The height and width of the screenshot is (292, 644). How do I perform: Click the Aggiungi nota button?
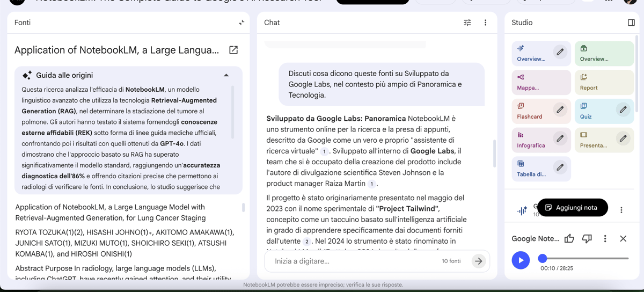click(x=572, y=208)
